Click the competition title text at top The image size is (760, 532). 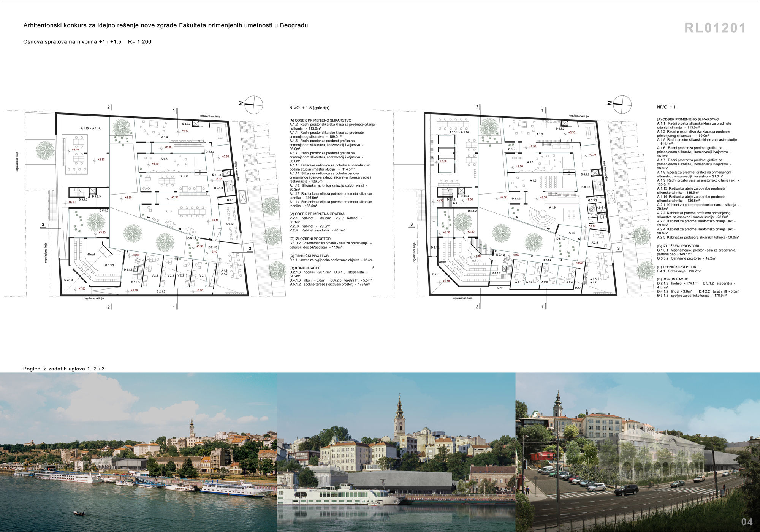tap(165, 25)
